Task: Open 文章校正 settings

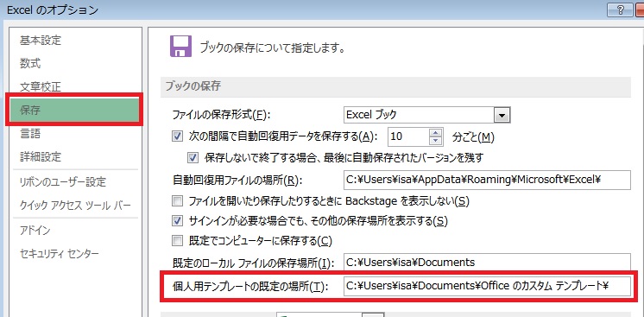Action: coord(41,86)
